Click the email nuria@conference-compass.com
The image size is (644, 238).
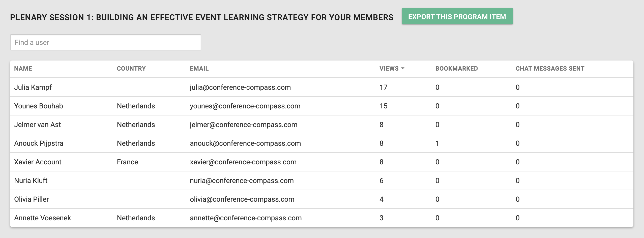tap(242, 181)
